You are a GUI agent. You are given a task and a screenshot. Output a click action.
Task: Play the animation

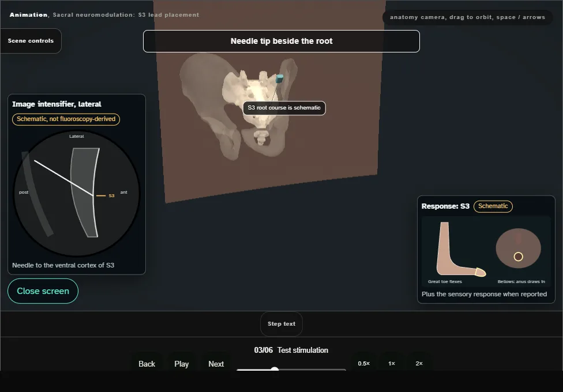181,364
